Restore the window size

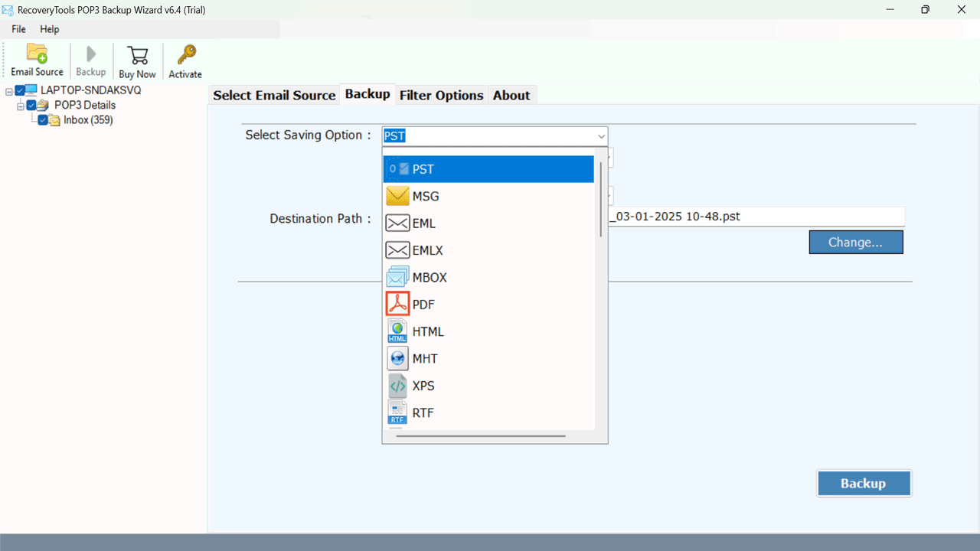[925, 10]
